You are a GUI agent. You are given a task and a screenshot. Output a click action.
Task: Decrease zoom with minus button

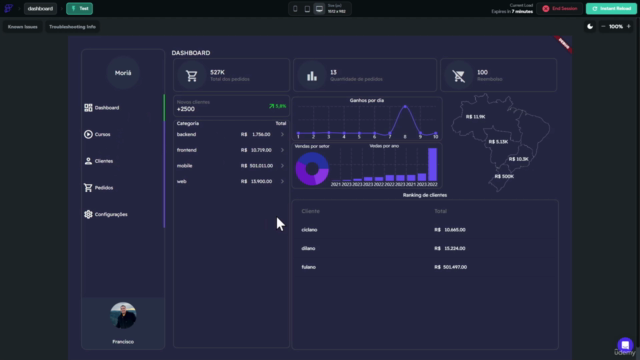click(x=603, y=27)
